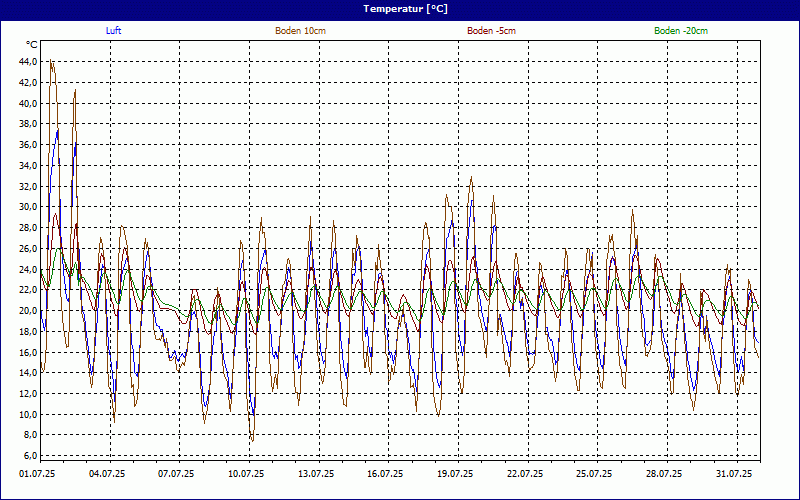The width and height of the screenshot is (800, 500).
Task: Click the 44,0 value on the temperature axis
Action: coord(27,62)
